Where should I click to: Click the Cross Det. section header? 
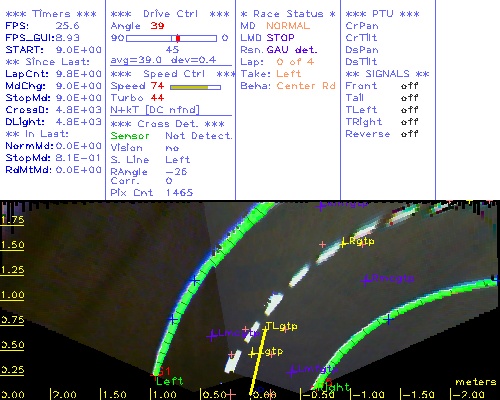click(x=168, y=124)
